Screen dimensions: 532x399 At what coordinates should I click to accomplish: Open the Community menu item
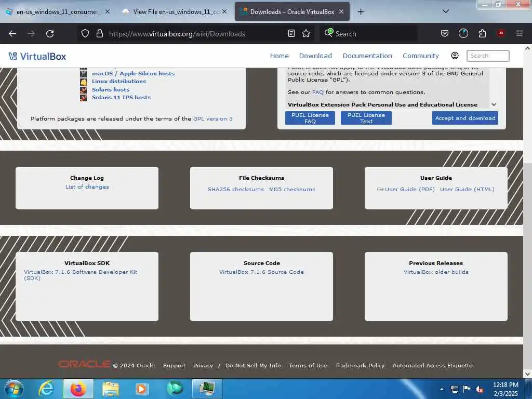421,56
